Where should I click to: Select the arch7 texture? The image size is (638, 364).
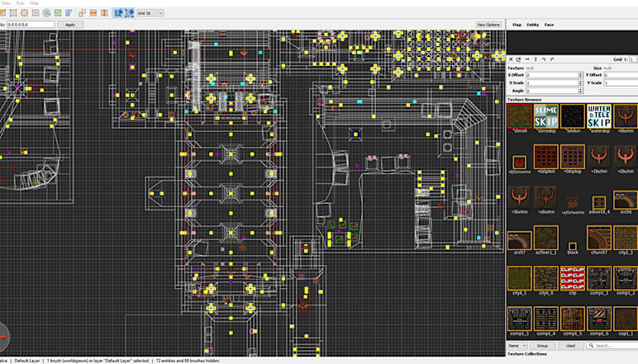pos(519,240)
